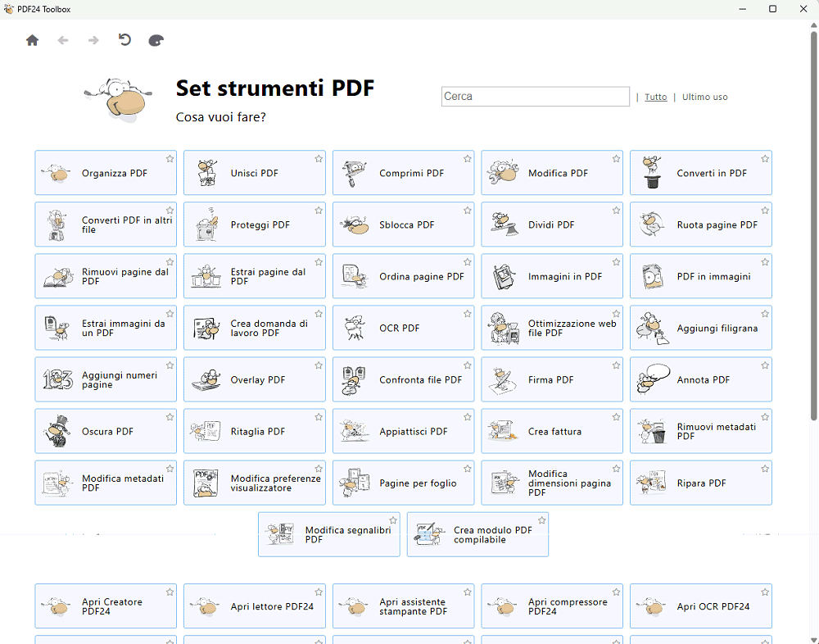Image resolution: width=819 pixels, height=644 pixels.
Task: Click the Cerca search field
Action: (x=536, y=97)
